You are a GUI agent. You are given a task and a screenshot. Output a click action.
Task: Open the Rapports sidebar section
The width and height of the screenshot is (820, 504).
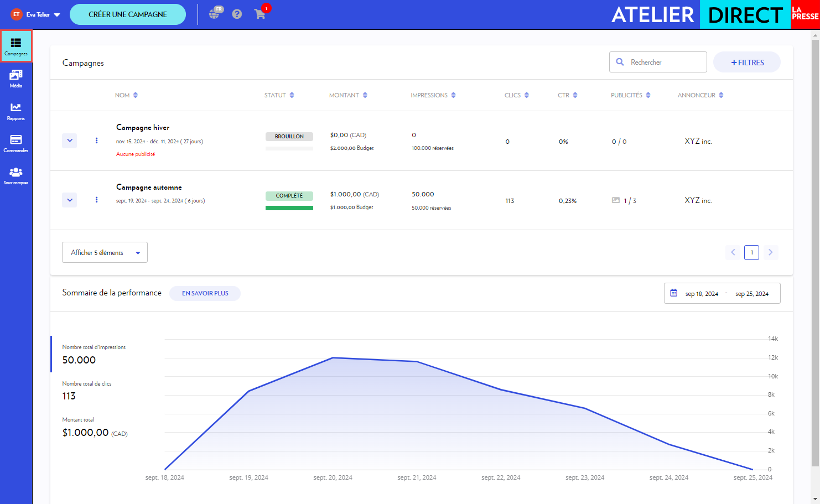[16, 111]
